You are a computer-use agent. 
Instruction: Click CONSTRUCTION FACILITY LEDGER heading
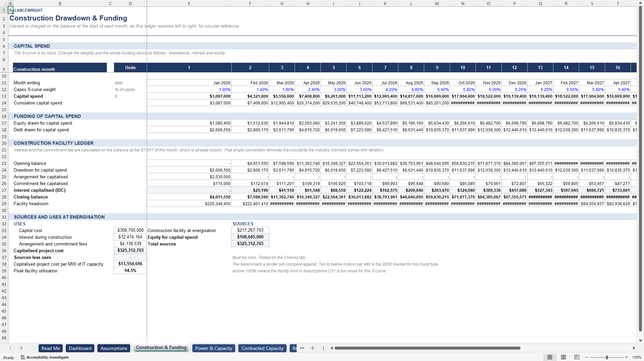[54, 143]
